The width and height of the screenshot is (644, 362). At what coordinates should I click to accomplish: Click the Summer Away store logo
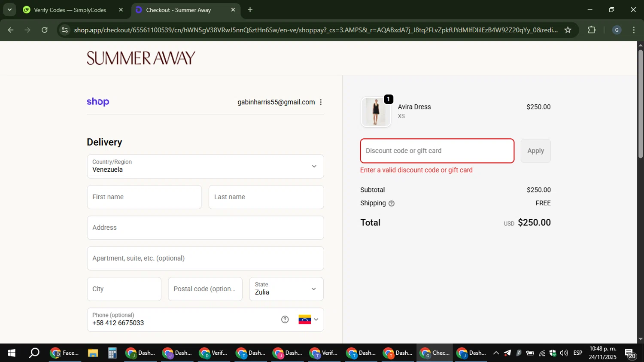pyautogui.click(x=141, y=58)
